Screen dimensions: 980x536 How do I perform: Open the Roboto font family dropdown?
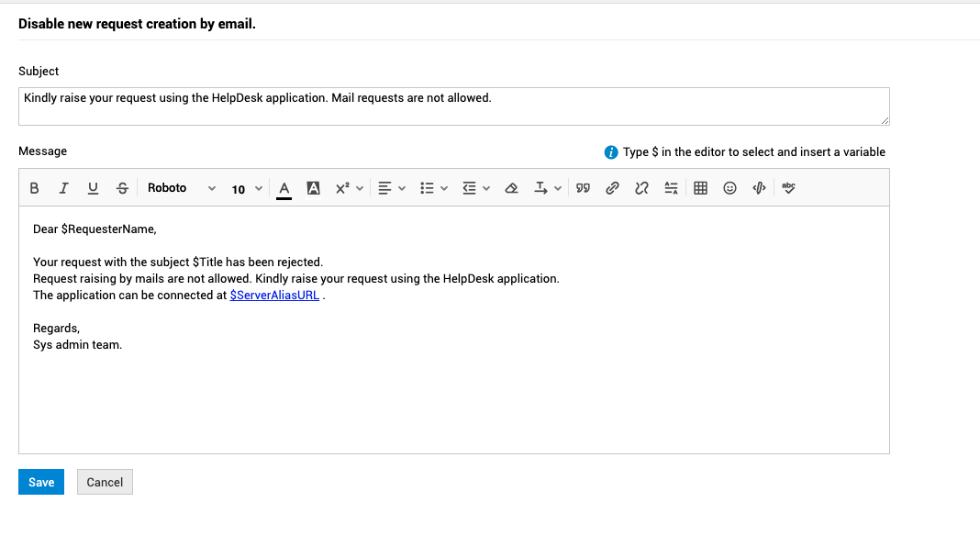pos(180,188)
